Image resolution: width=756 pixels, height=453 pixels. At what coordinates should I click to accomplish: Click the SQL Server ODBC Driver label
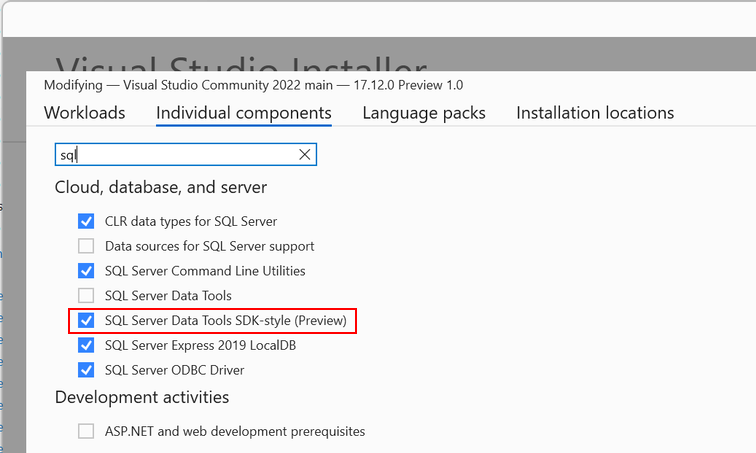174,371
